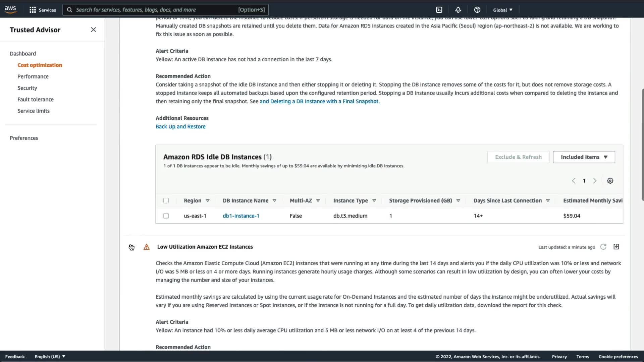Refresh the Low Utilization EC2 check

coord(603,247)
